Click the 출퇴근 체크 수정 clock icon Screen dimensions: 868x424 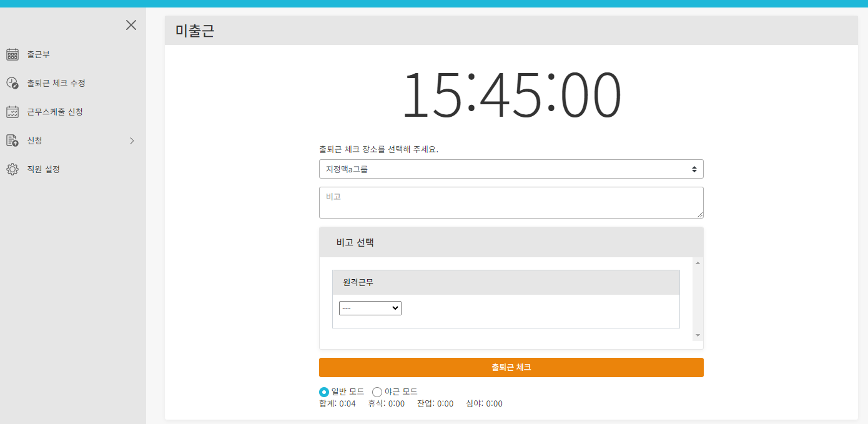click(x=12, y=83)
